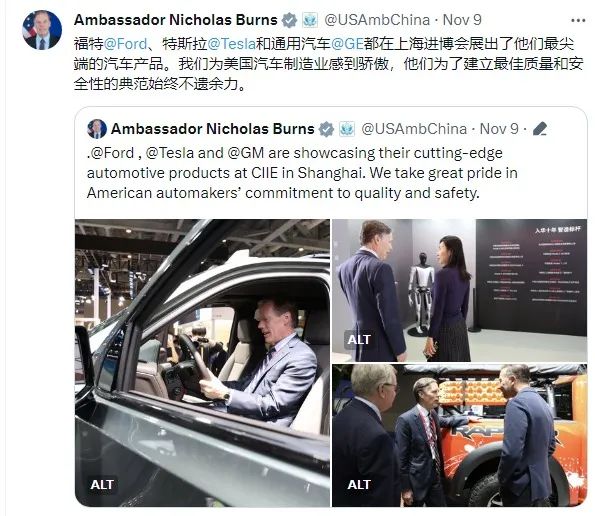Open the photo with the humanoid robot
The height and width of the screenshot is (516, 595).
460,290
